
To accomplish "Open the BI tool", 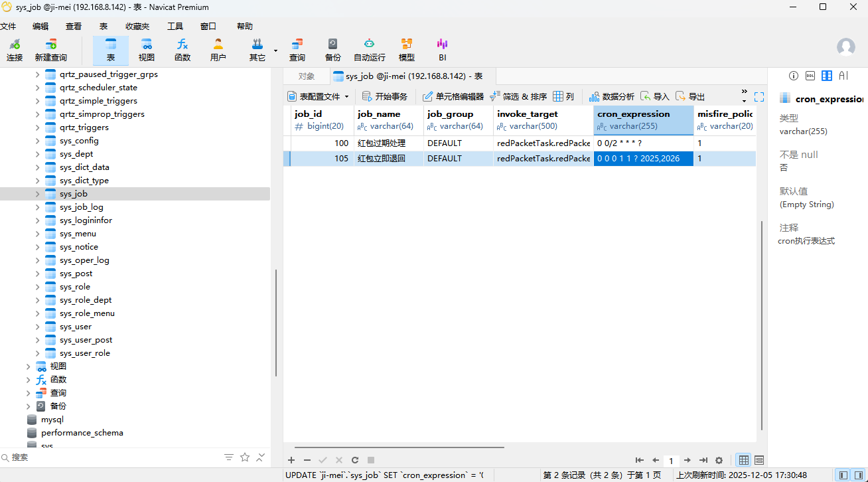I will tap(442, 50).
